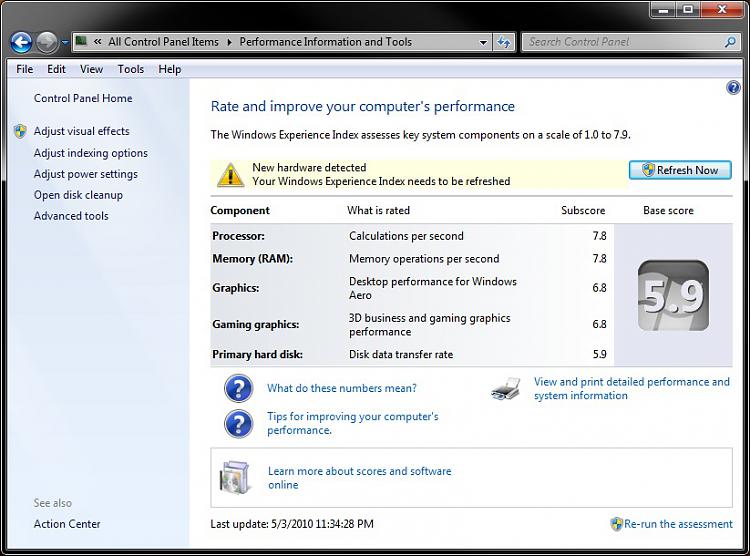Viewport: 750px width, 556px height.
Task: Open the View menu
Action: (91, 69)
